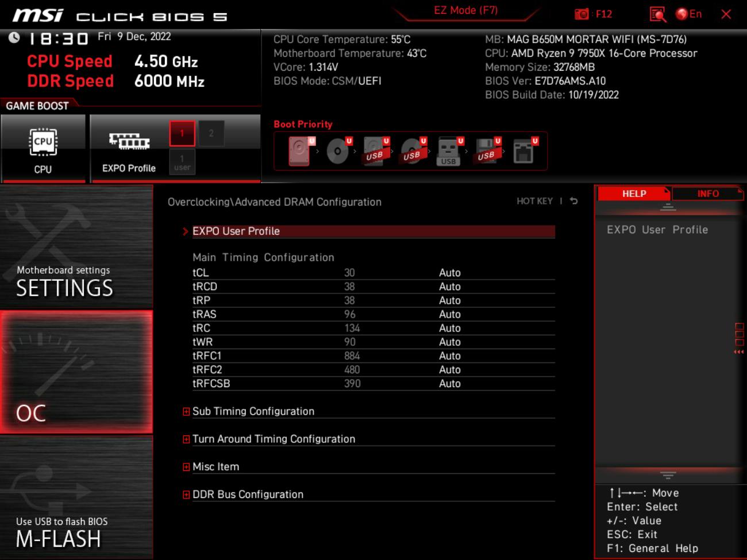Select EXPO profile 1
Viewport: 747px width, 560px height.
tap(182, 133)
